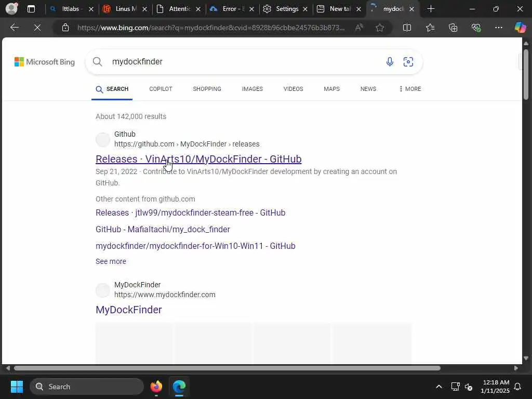
Task: Click the taskbar Search box
Action: tap(87, 387)
